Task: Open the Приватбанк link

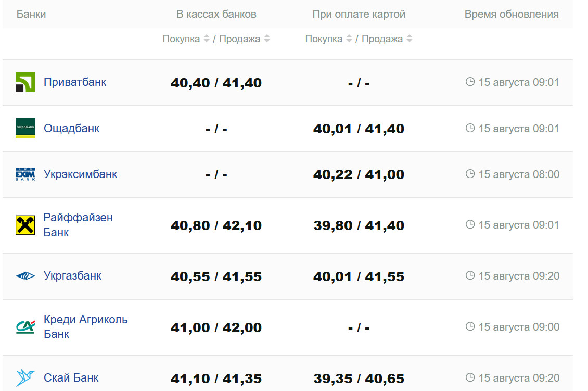Action: (75, 82)
